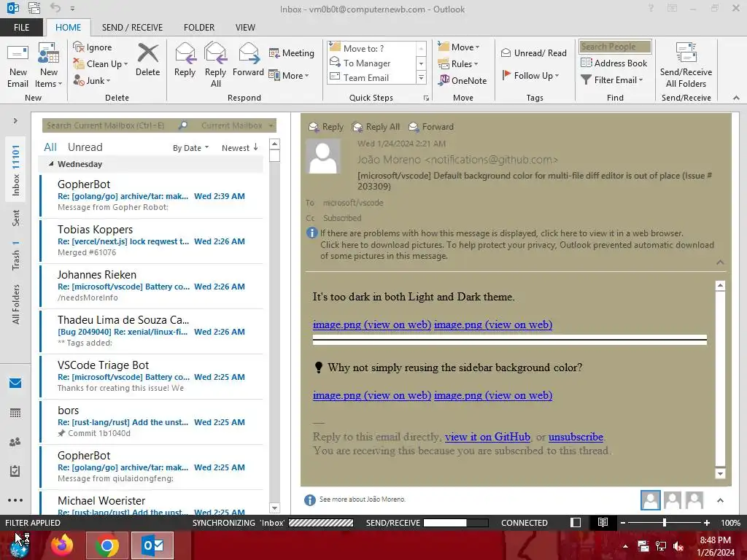Image resolution: width=747 pixels, height=560 pixels.
Task: Collapse the Wednesday group
Action: coord(51,164)
